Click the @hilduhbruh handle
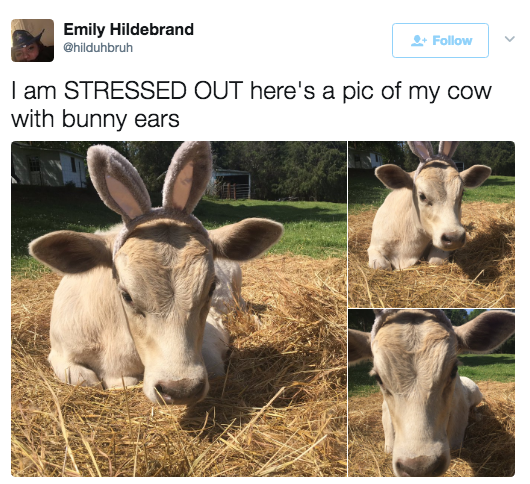The image size is (530, 484). pyautogui.click(x=98, y=48)
